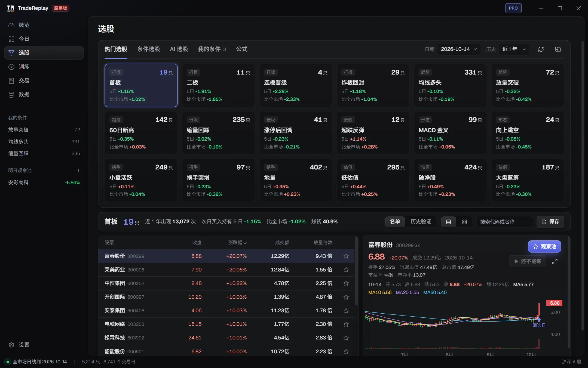Screen dimensions: 588x368
Task: Select the 名单 list view tab
Action: tap(395, 222)
